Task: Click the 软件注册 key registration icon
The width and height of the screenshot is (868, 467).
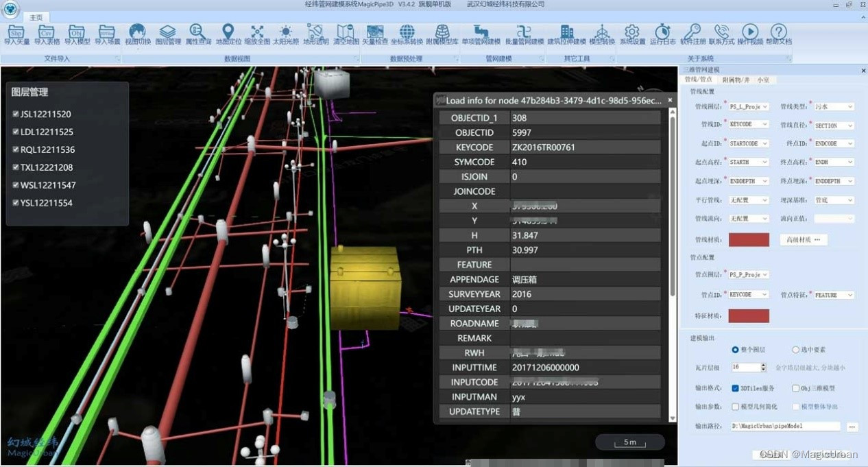Action: coord(692,32)
